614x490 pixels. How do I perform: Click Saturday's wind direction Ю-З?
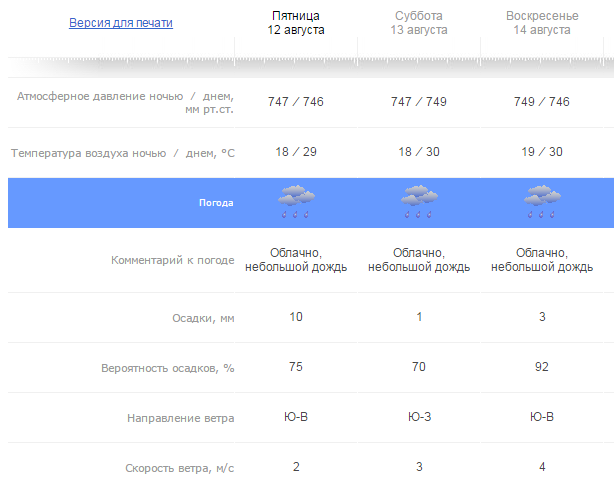[419, 417]
